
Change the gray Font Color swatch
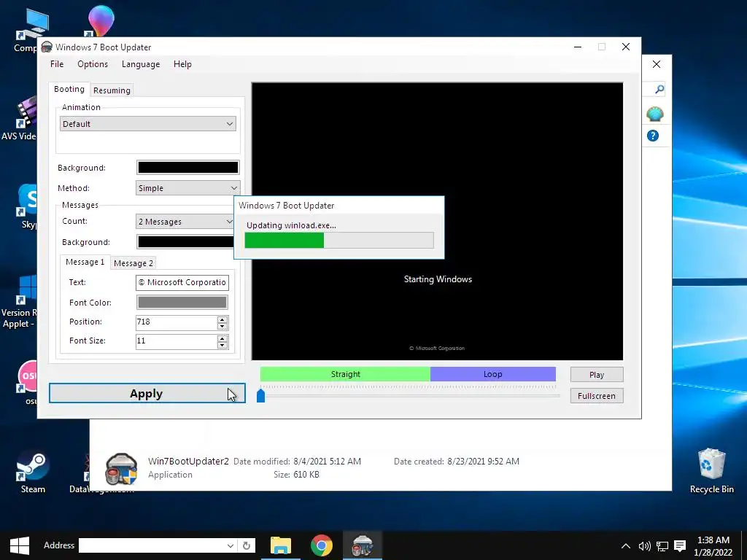pos(182,303)
